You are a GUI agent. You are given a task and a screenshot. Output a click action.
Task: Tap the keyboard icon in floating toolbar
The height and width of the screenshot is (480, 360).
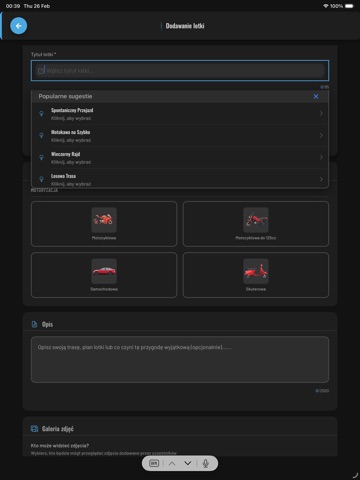click(x=154, y=463)
